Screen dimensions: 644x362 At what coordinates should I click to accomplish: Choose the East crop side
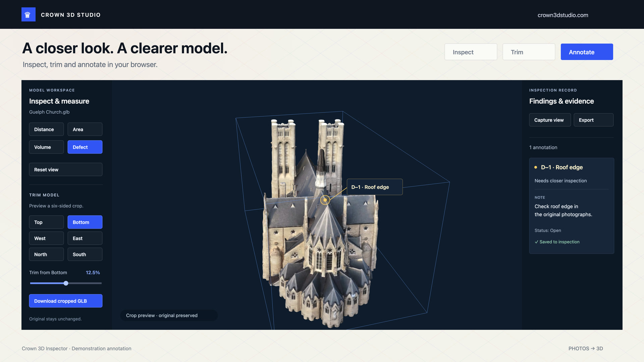pos(85,238)
